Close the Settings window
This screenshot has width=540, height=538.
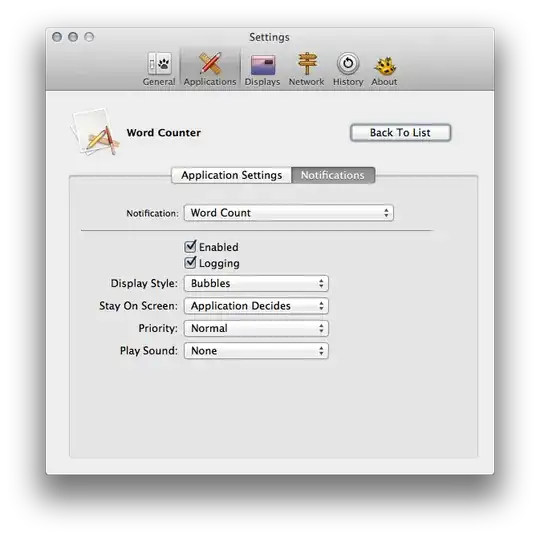pyautogui.click(x=57, y=37)
